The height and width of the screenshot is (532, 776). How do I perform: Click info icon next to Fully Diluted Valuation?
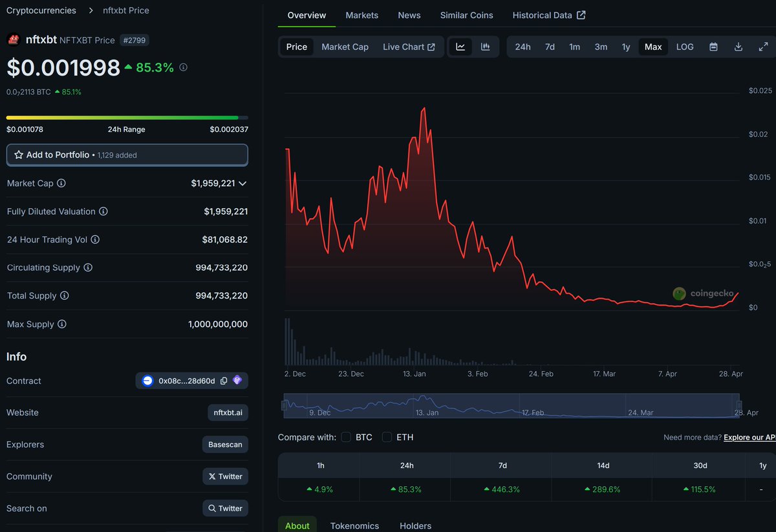(x=103, y=211)
